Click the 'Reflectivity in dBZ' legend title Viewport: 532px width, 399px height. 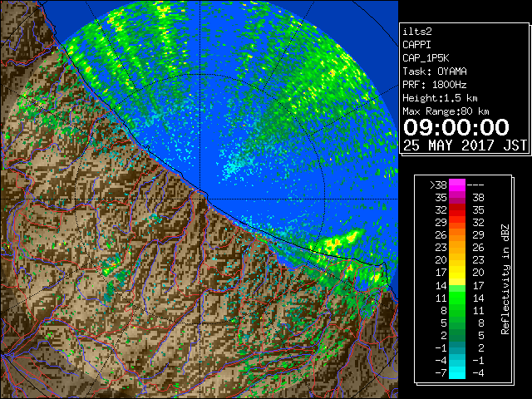pyautogui.click(x=505, y=279)
